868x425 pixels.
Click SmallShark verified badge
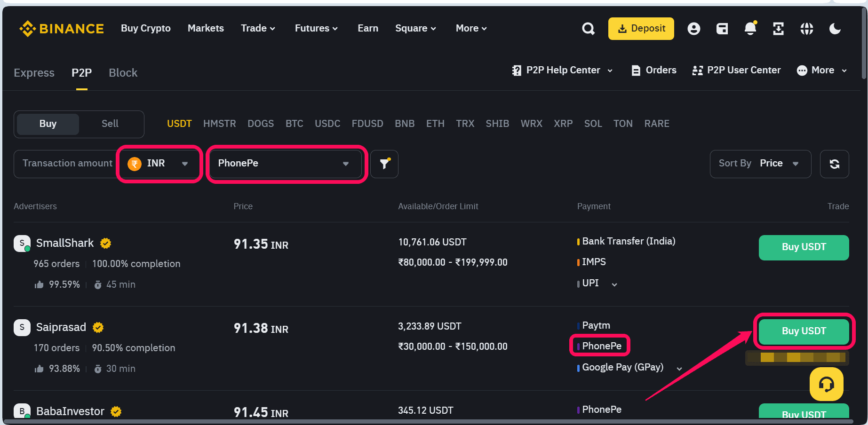click(106, 243)
